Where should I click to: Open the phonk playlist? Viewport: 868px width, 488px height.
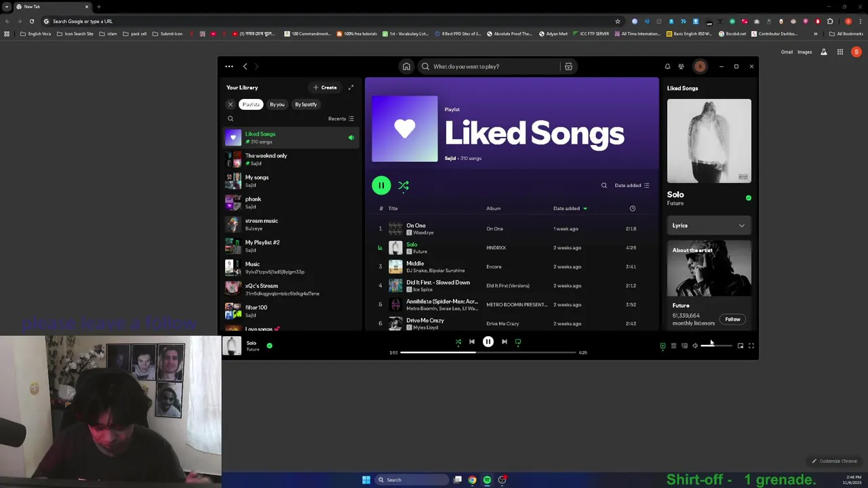coord(292,203)
